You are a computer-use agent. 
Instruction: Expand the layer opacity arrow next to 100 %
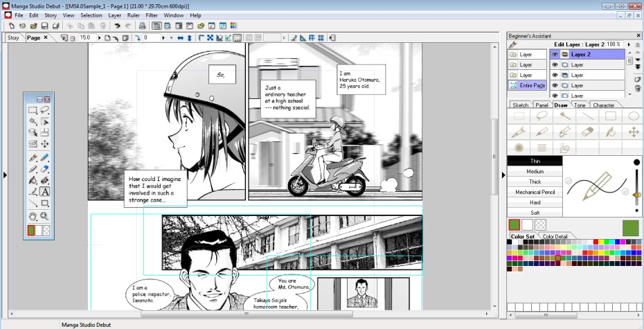(x=630, y=44)
